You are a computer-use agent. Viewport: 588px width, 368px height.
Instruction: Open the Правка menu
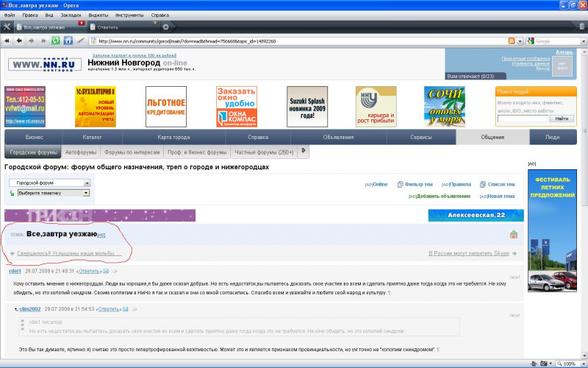point(29,15)
